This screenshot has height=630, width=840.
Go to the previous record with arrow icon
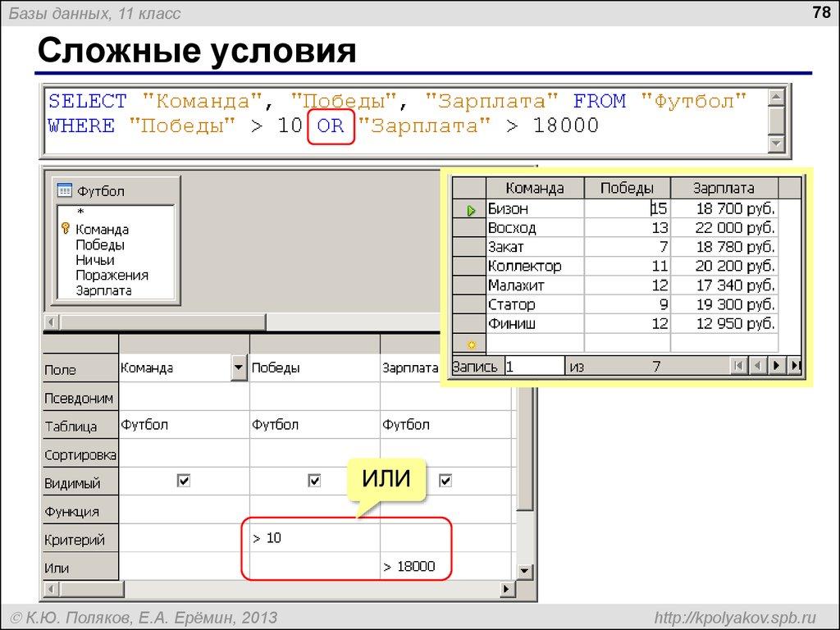(x=758, y=367)
